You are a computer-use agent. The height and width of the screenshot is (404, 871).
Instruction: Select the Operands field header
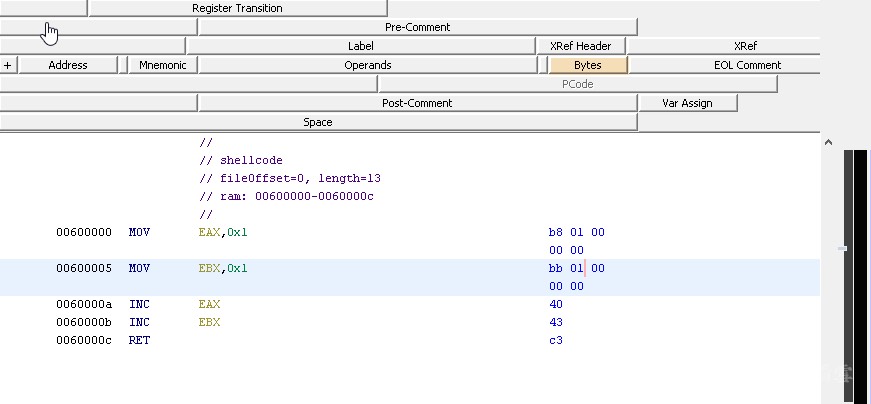pos(368,65)
